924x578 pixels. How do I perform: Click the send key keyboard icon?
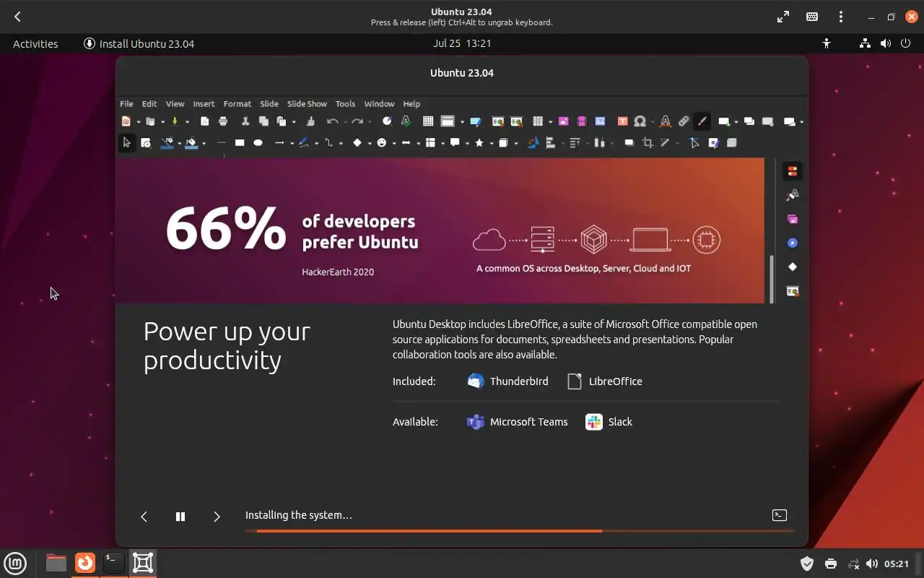coord(812,17)
